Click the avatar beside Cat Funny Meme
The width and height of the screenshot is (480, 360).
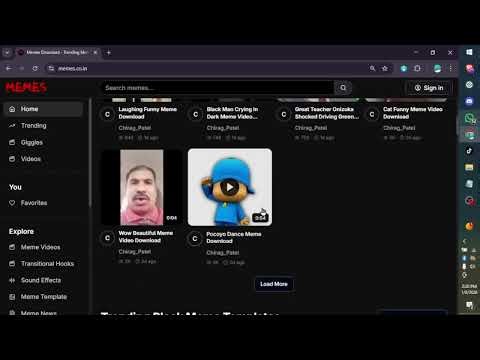(x=372, y=114)
